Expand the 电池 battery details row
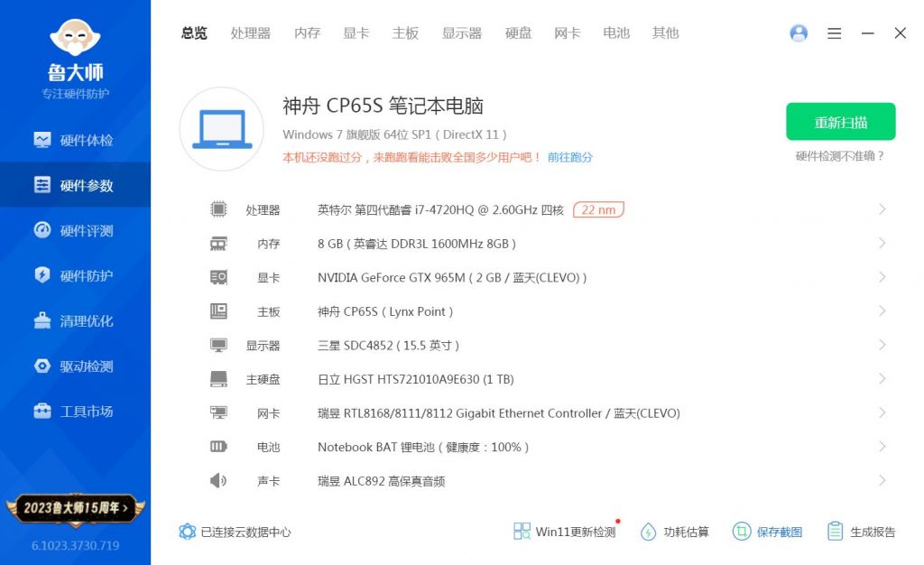 click(882, 446)
